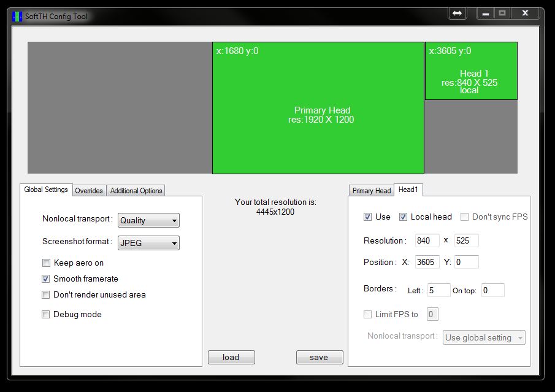Click the Borders Left input field
Viewport: 555px width, 392px height.
pyautogui.click(x=438, y=290)
